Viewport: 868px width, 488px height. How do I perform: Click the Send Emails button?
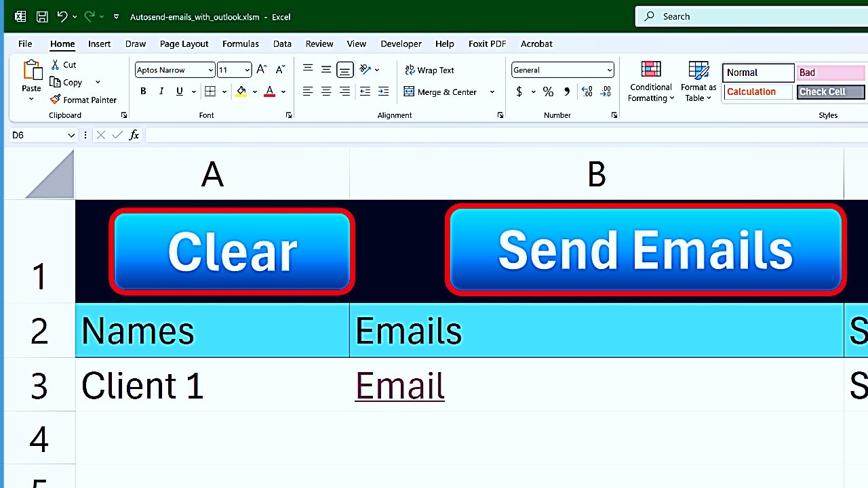(646, 249)
